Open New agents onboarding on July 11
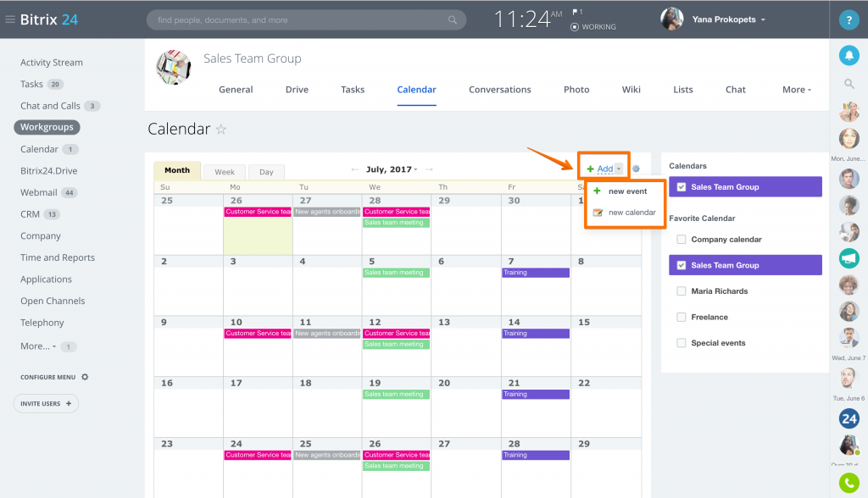The width and height of the screenshot is (868, 498). pos(327,333)
